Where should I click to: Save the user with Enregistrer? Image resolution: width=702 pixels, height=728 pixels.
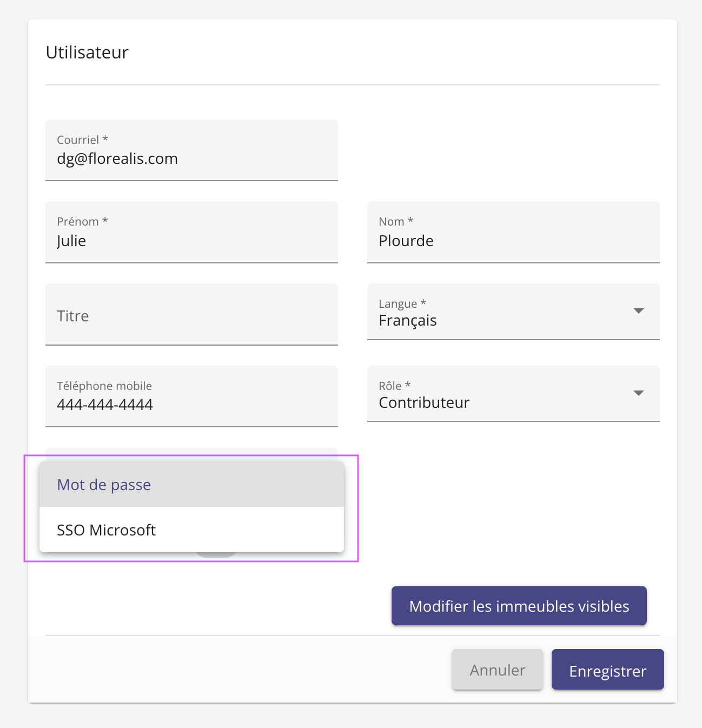tap(607, 671)
